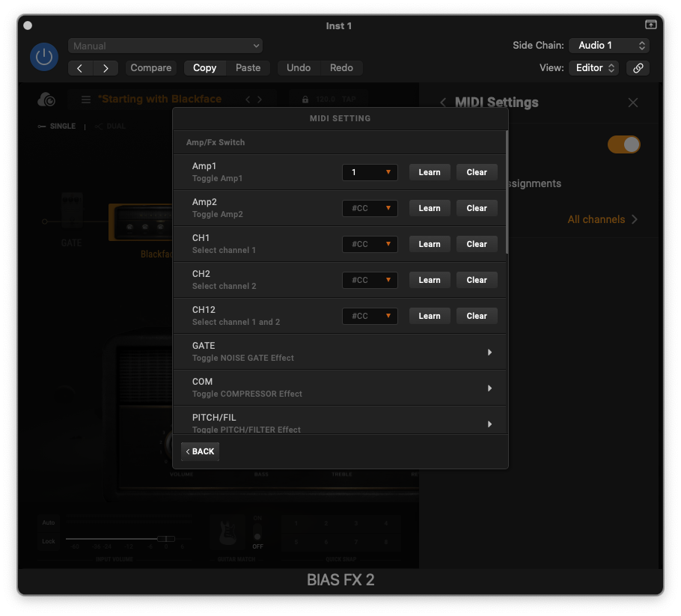Image resolution: width=681 pixels, height=616 pixels.
Task: Click Clear for Amp2
Action: point(477,209)
